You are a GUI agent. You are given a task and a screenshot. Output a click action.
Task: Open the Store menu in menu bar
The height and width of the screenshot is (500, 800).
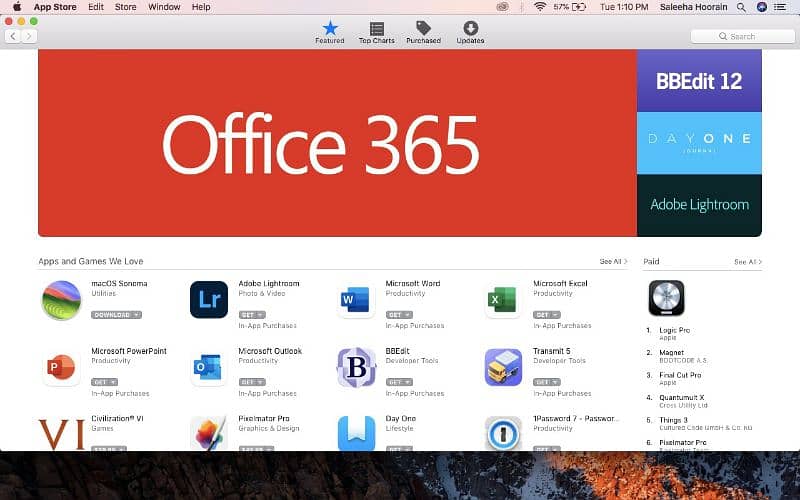coord(125,7)
